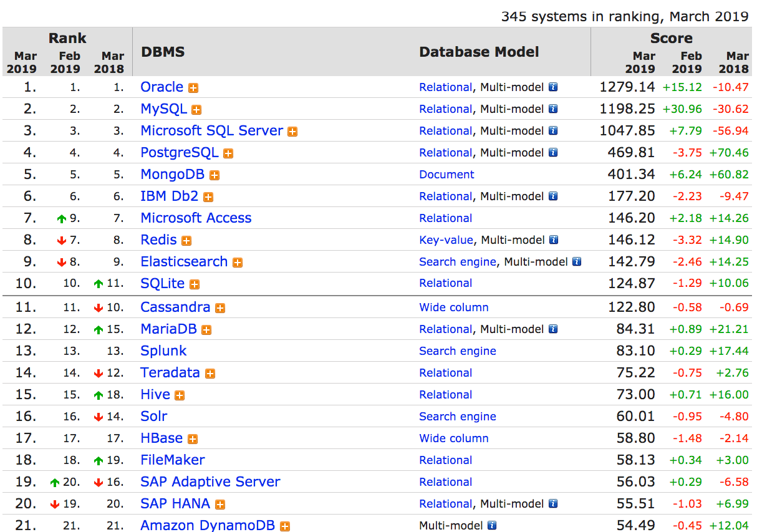Click the plus icon beside Microsoft SQL Server
Image resolution: width=757 pixels, height=532 pixels.
[292, 132]
